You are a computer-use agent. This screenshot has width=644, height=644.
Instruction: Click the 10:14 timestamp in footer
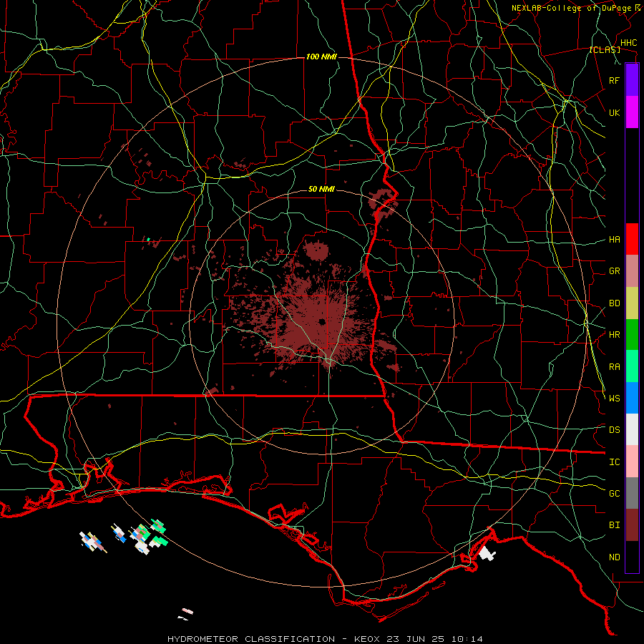point(467,639)
